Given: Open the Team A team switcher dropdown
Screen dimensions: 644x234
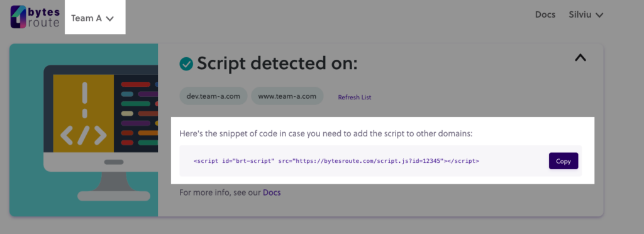Looking at the screenshot, I should pyautogui.click(x=92, y=18).
